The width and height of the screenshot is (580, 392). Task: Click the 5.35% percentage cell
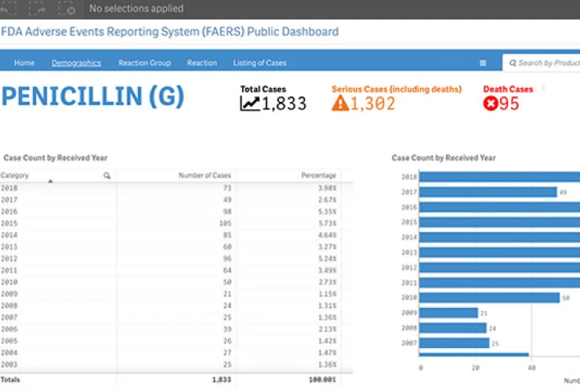pos(328,212)
